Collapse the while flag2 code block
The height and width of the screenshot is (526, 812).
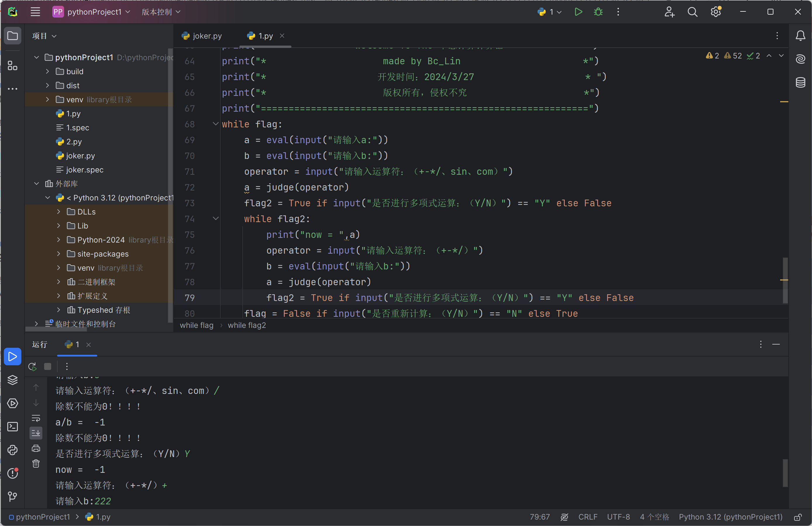[x=216, y=218]
